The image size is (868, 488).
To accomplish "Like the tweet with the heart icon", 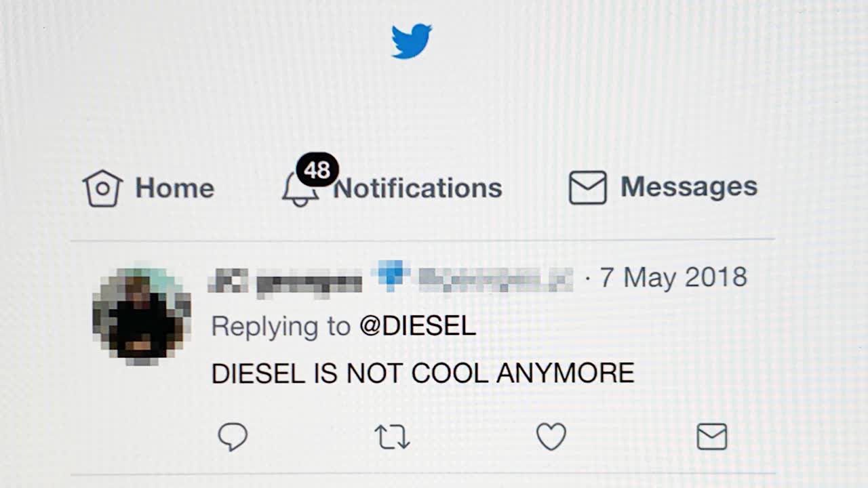I will pos(551,437).
